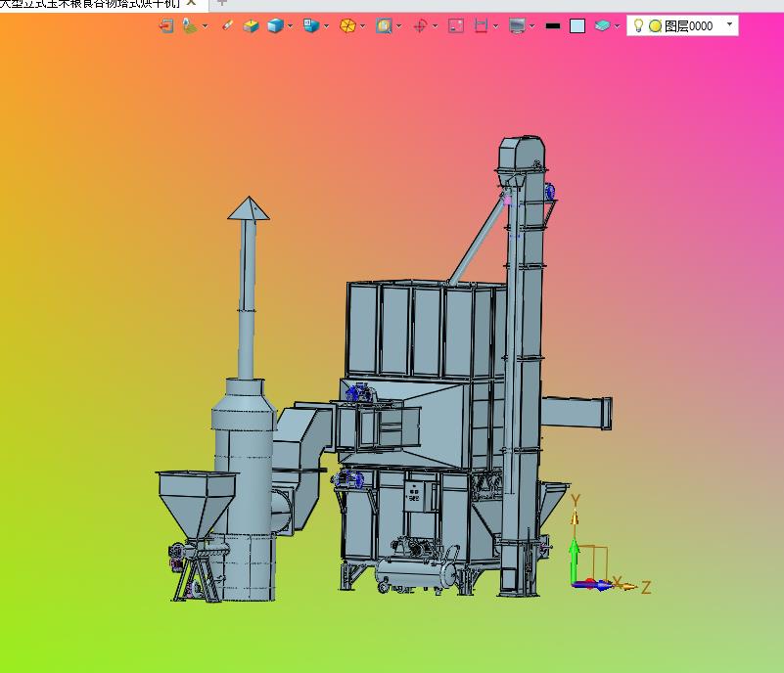Image resolution: width=784 pixels, height=673 pixels.
Task: Click the eraser-like pencil icon in toolbar
Action: [x=227, y=25]
